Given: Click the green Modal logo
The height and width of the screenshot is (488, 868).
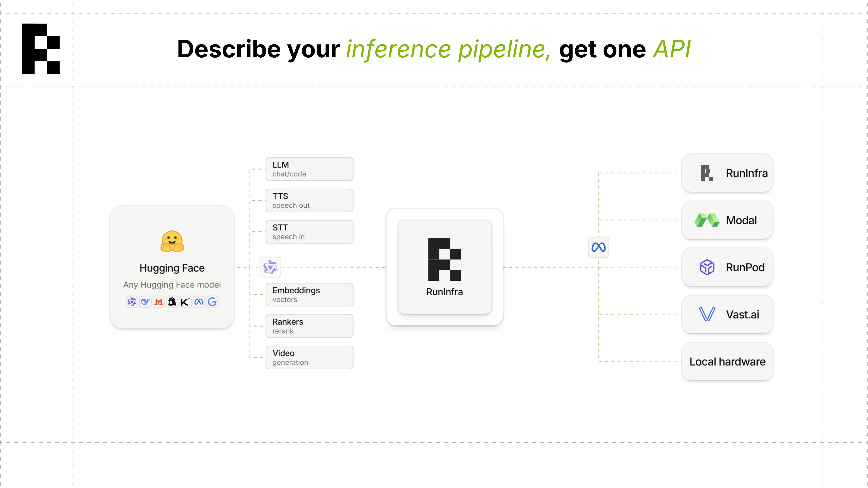Looking at the screenshot, I should click(707, 220).
